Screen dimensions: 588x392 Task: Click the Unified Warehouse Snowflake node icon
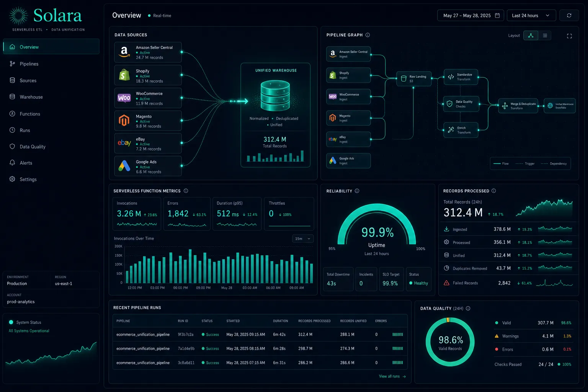(550, 106)
